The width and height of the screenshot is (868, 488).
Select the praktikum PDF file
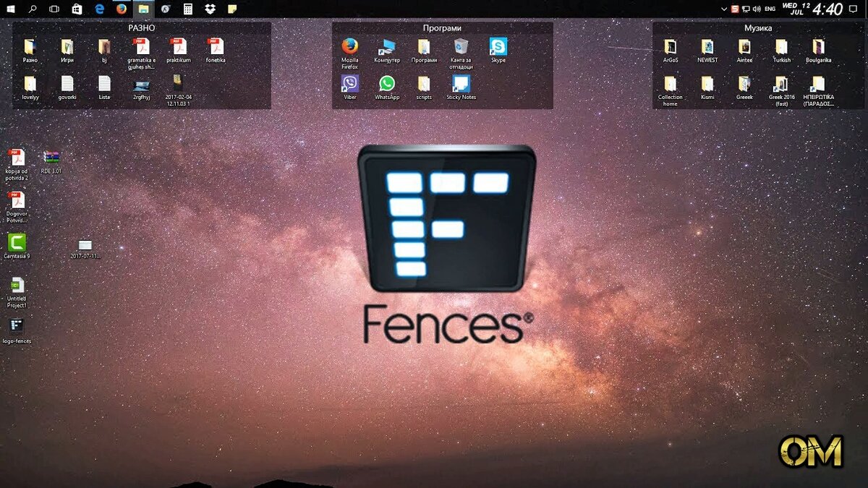click(178, 51)
